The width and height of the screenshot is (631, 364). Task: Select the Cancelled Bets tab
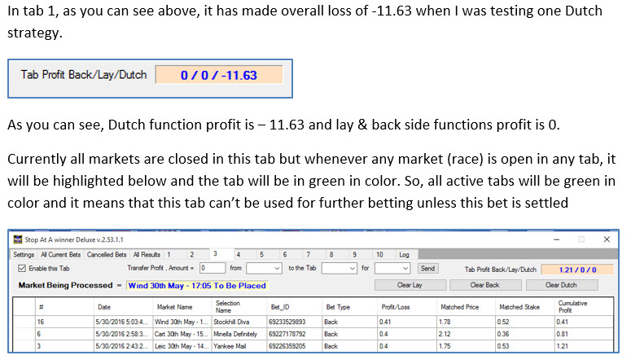pyautogui.click(x=108, y=255)
